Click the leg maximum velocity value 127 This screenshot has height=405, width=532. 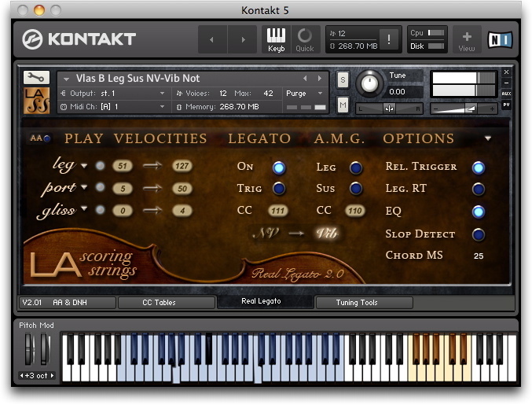[x=182, y=166]
